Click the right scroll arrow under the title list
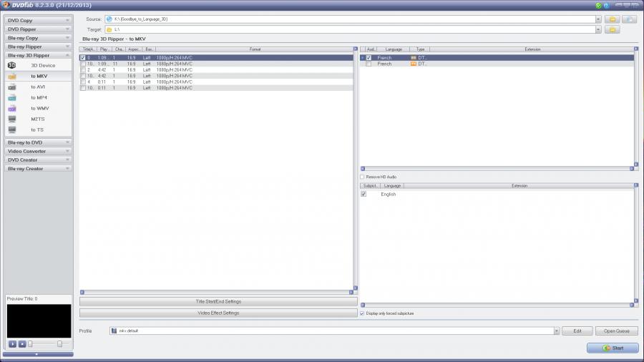644x362 pixels. (351, 292)
